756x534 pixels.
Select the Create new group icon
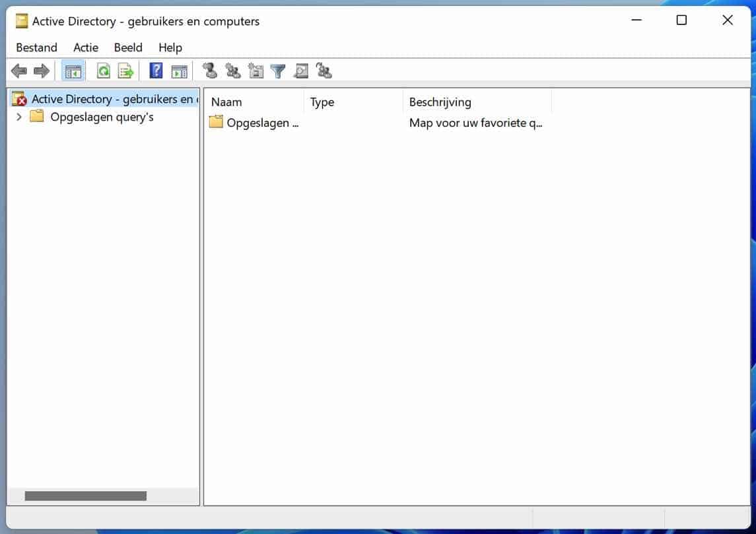[232, 71]
